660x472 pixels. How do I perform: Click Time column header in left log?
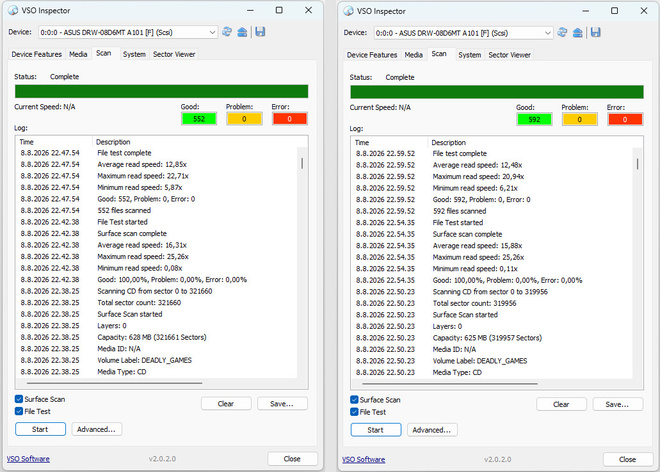[54, 142]
